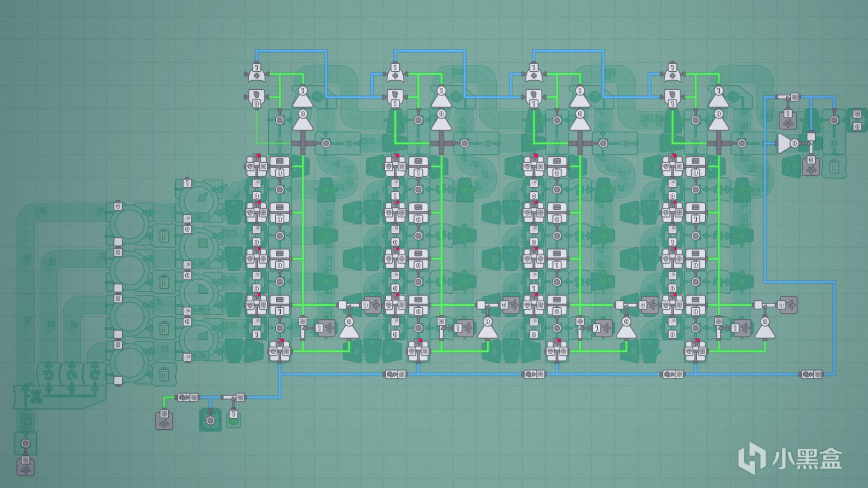The height and width of the screenshot is (488, 868).
Task: Click the belt reader above the bottom-left signal producer
Action: [x=26, y=443]
